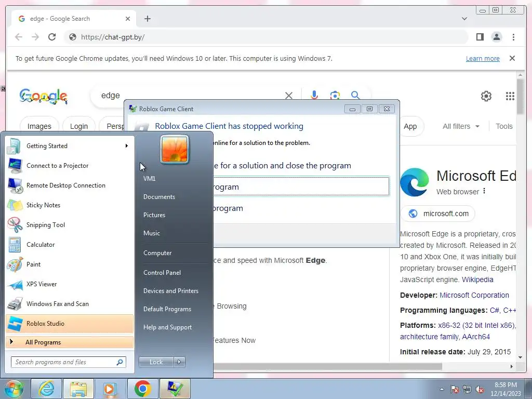Open Internet Explorer from taskbar
Viewport: 532px width, 399px height.
(x=46, y=389)
